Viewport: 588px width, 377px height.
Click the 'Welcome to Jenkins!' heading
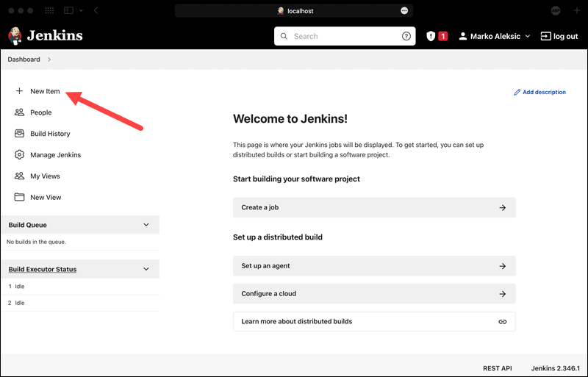(x=290, y=118)
